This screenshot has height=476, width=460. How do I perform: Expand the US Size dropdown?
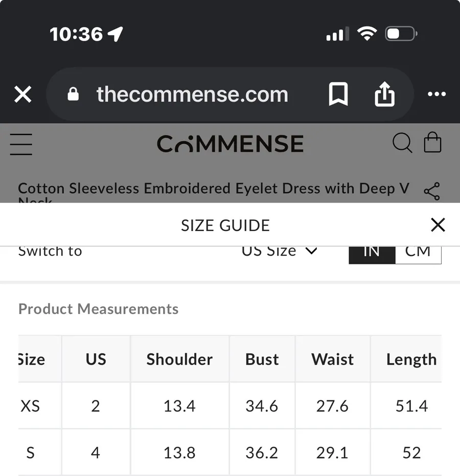[279, 252]
